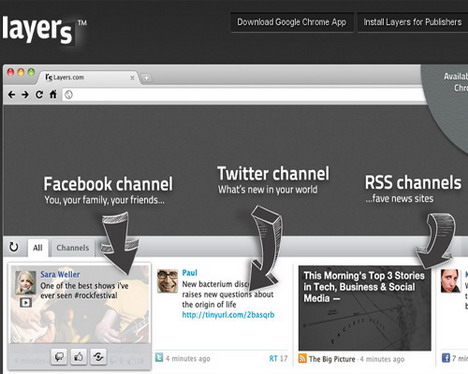The image size is (468, 374).
Task: Click the browser forward arrow
Action: click(x=25, y=95)
